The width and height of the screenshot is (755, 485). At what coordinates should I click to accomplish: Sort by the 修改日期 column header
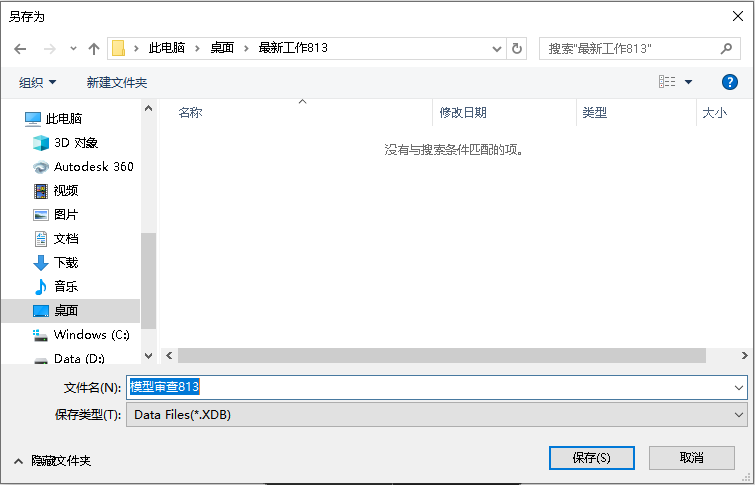pyautogui.click(x=505, y=113)
